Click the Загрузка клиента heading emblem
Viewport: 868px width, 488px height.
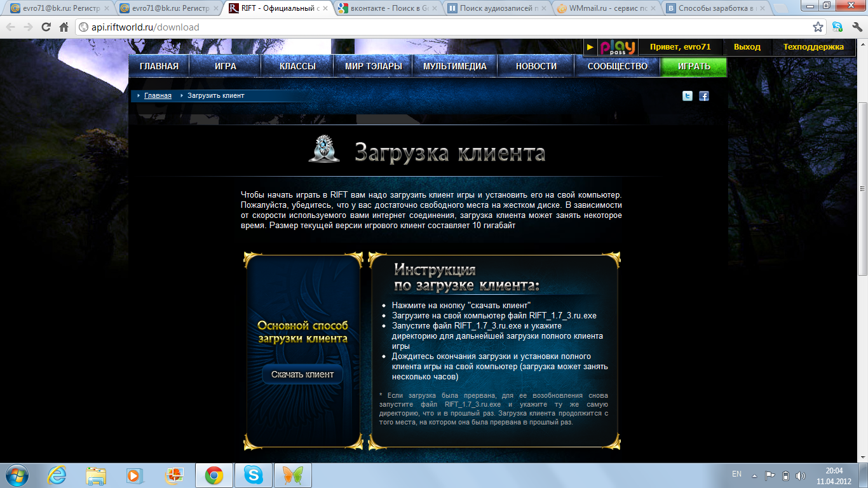pyautogui.click(x=324, y=150)
